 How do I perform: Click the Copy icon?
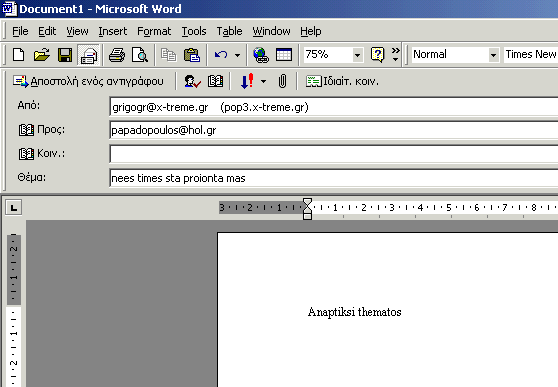tap(168, 55)
